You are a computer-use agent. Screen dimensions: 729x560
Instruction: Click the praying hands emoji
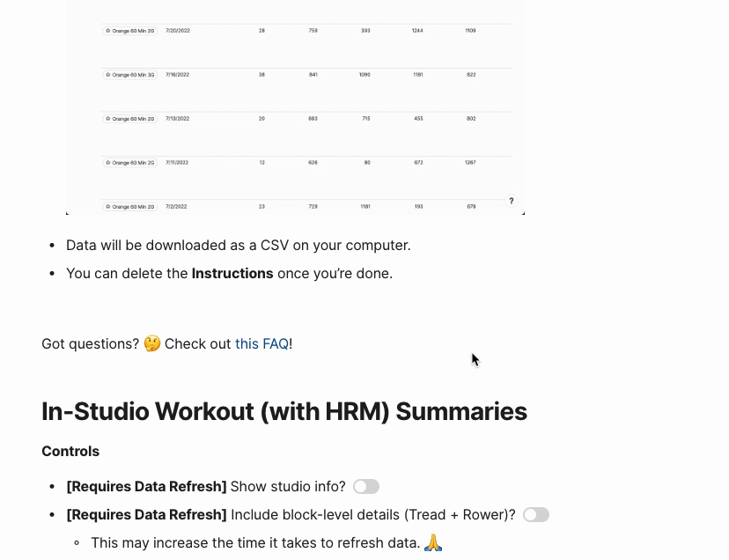pos(433,542)
